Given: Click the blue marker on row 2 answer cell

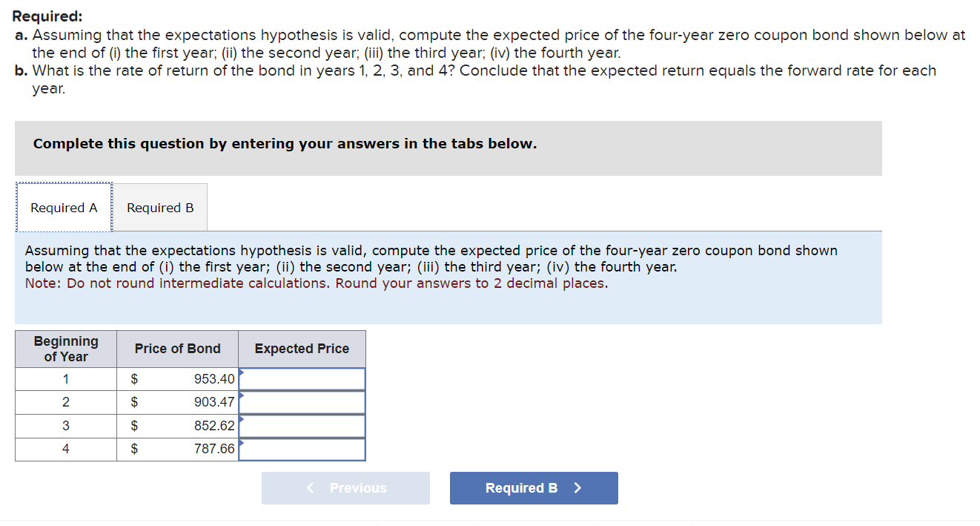Looking at the screenshot, I should (241, 396).
